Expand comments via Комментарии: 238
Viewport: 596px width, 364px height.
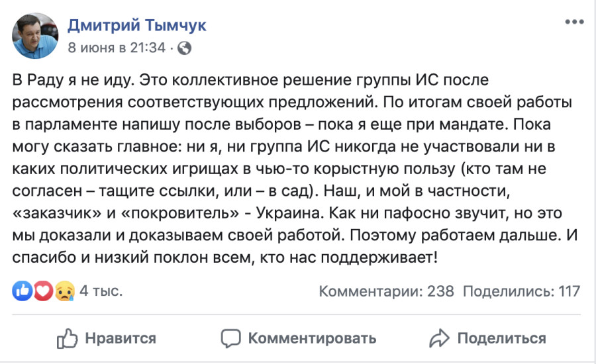coord(387,291)
